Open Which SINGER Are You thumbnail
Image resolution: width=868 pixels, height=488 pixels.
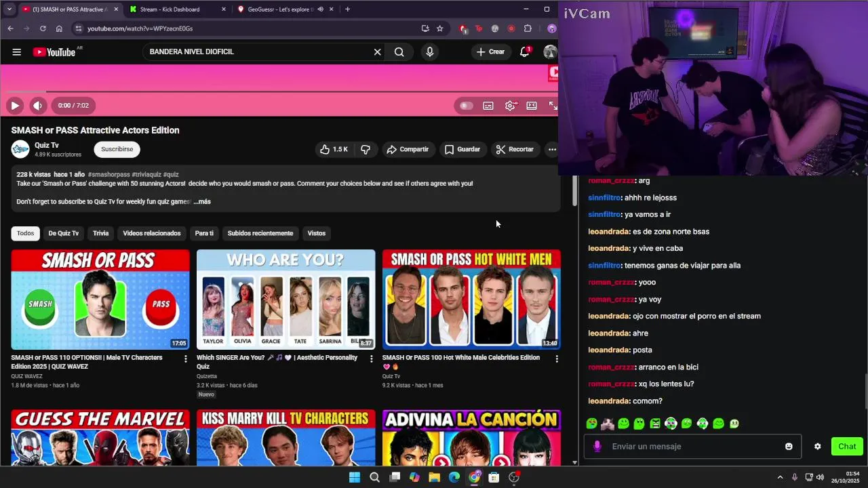click(285, 300)
